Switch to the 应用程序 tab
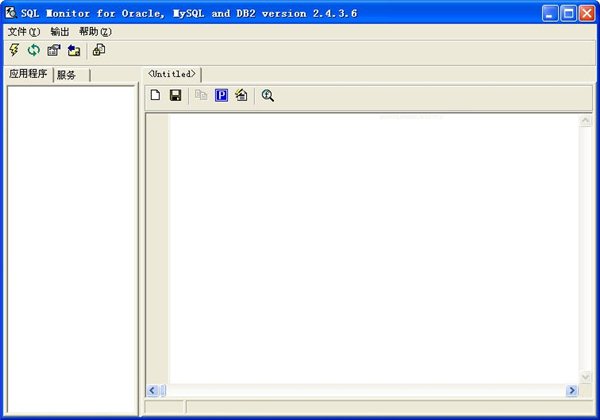 (28, 74)
